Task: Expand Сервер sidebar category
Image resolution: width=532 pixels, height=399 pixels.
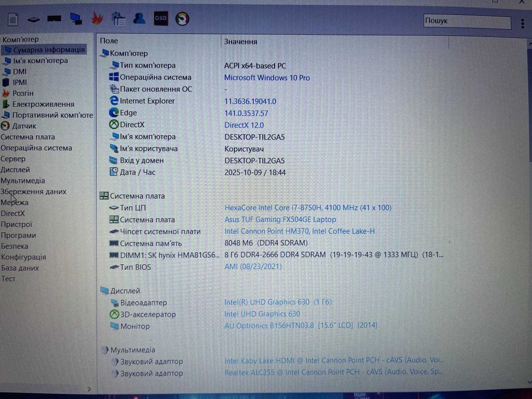Action: (13, 159)
